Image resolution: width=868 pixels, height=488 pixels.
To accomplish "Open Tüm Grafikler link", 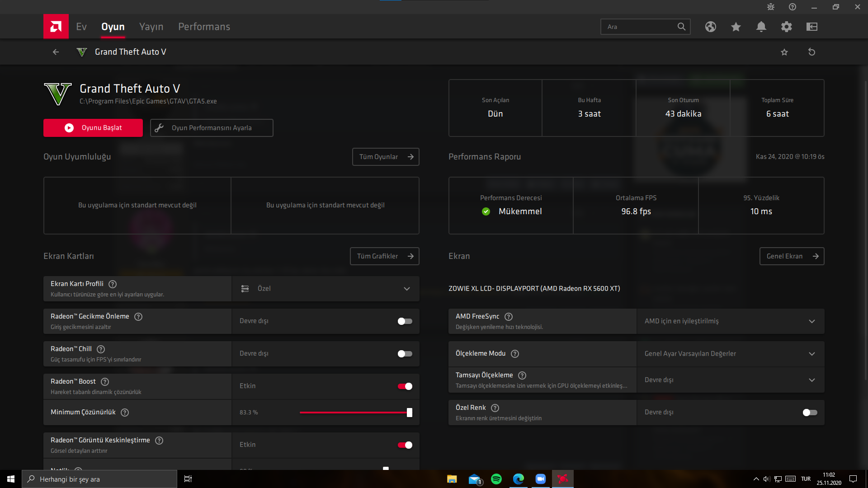I will pos(385,256).
